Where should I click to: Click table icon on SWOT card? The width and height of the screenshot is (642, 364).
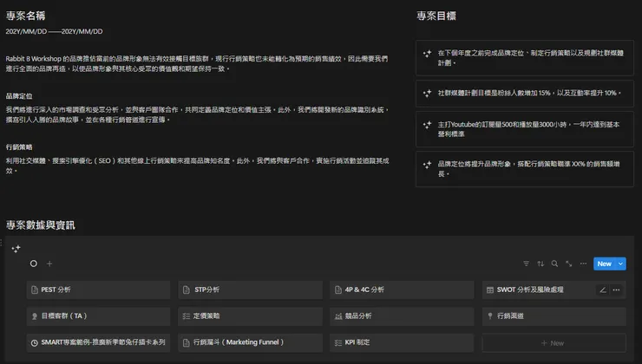[x=490, y=290]
